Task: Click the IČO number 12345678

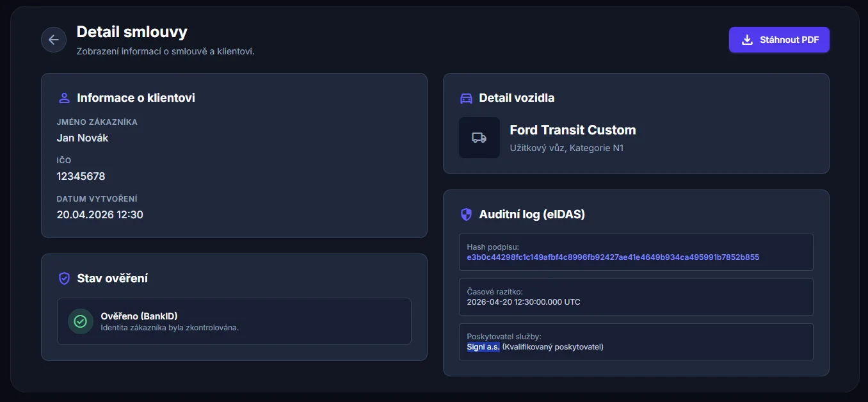Action: 81,176
